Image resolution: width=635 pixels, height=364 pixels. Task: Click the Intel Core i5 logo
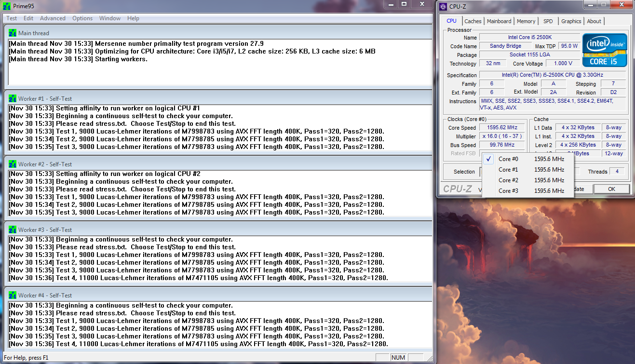click(605, 50)
